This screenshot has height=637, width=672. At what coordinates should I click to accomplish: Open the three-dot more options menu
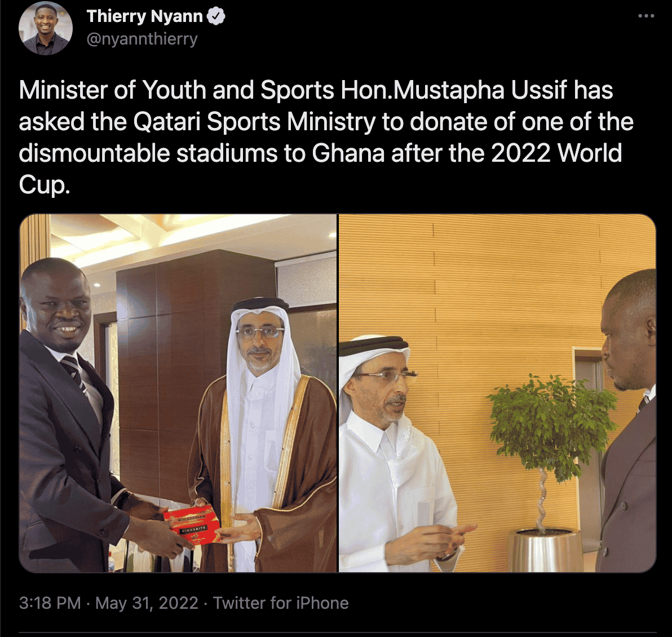click(646, 16)
